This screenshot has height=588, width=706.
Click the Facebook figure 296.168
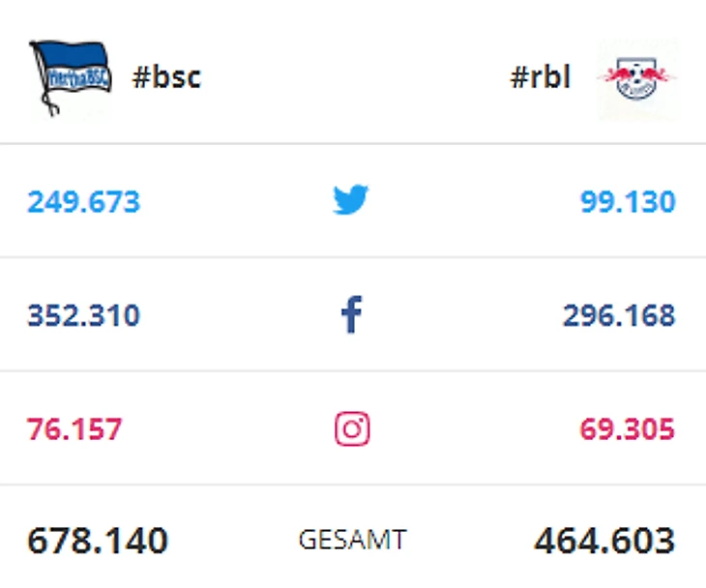click(619, 315)
